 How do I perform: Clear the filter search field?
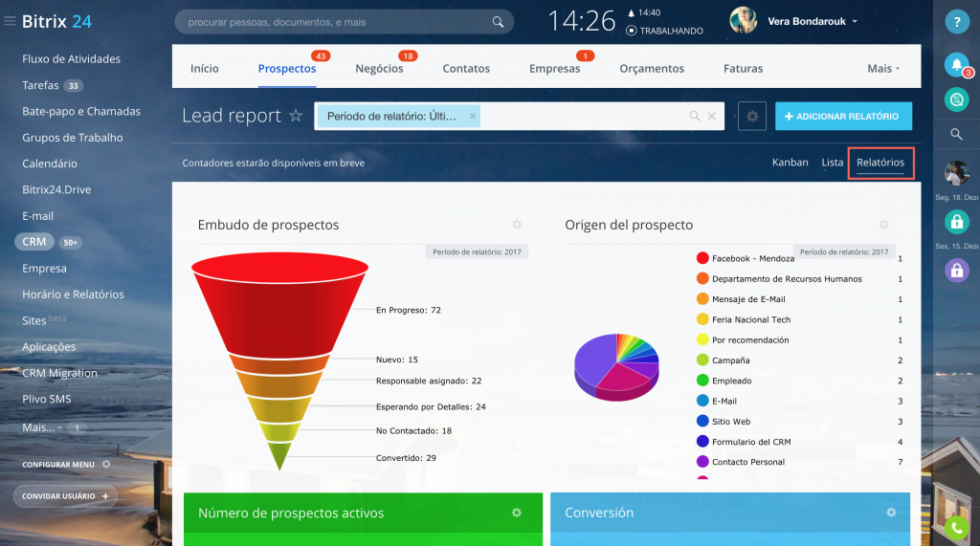pos(711,117)
